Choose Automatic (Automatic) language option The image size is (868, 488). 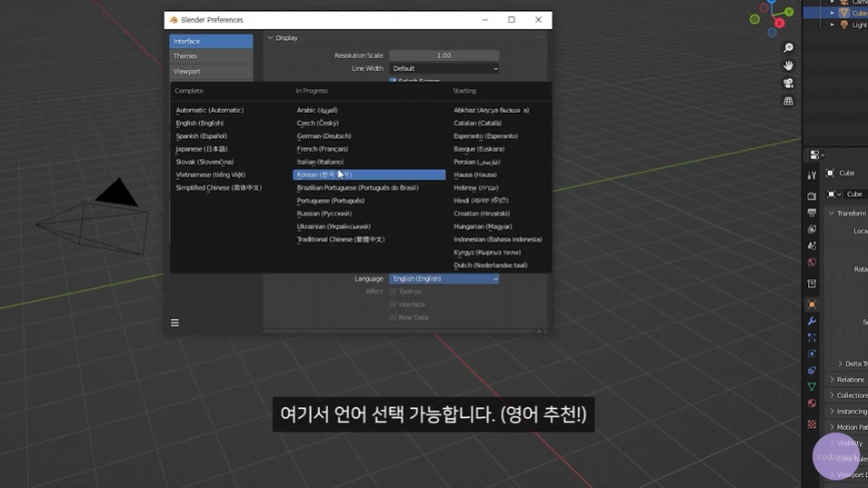coord(209,110)
